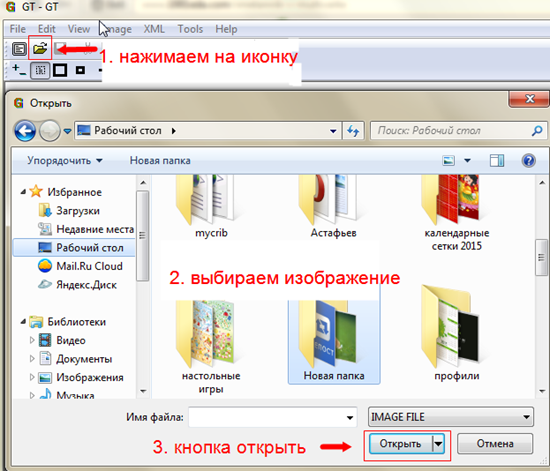This screenshot has height=471, width=550.
Task: Collapse the Избранное tree section
Action: 23,191
